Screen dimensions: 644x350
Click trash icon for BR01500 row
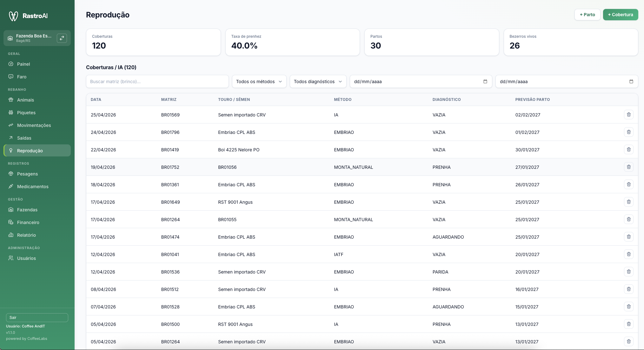point(628,324)
